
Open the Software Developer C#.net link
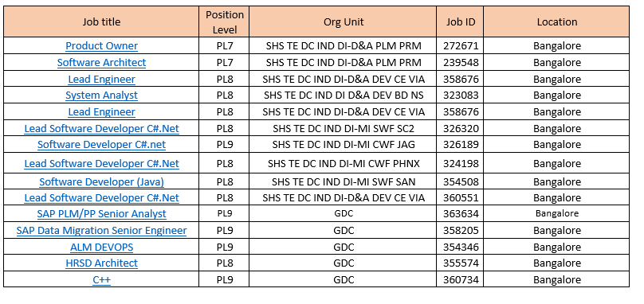(x=101, y=144)
